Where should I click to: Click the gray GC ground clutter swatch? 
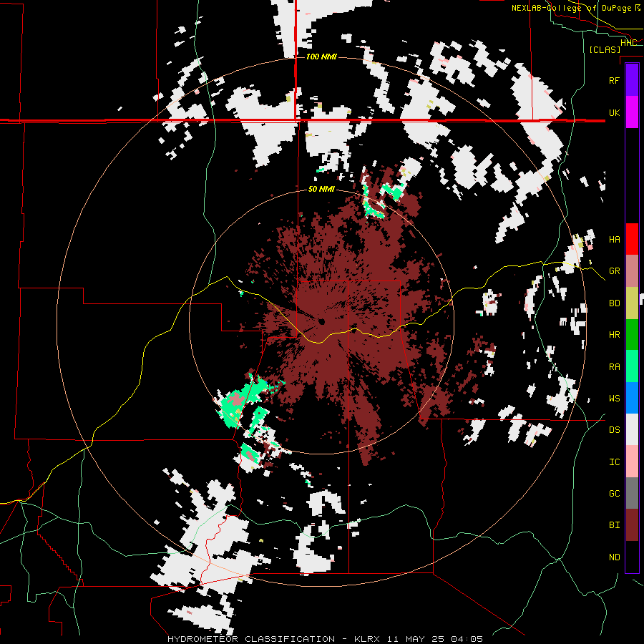tap(632, 493)
